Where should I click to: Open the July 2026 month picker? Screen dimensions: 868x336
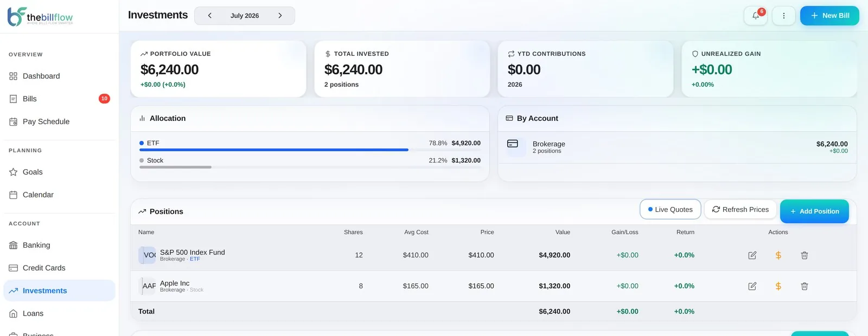pos(245,16)
